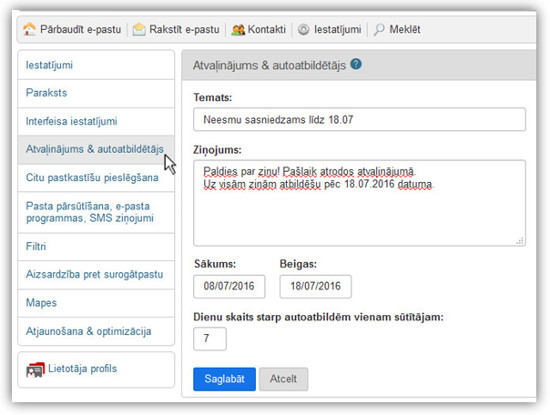
Task: Click the days-between-autoreplies number field
Action: [x=210, y=339]
